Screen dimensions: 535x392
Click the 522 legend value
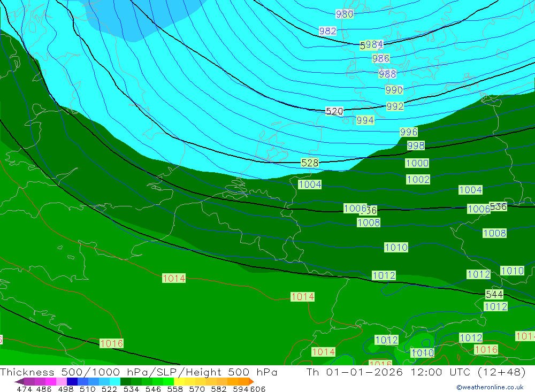(x=109, y=389)
